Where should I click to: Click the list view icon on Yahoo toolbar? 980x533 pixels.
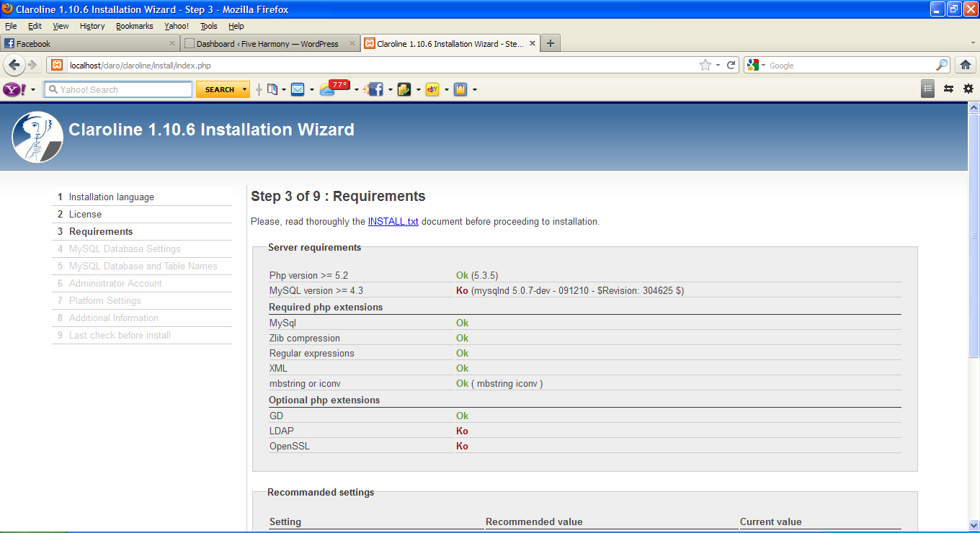[x=928, y=89]
